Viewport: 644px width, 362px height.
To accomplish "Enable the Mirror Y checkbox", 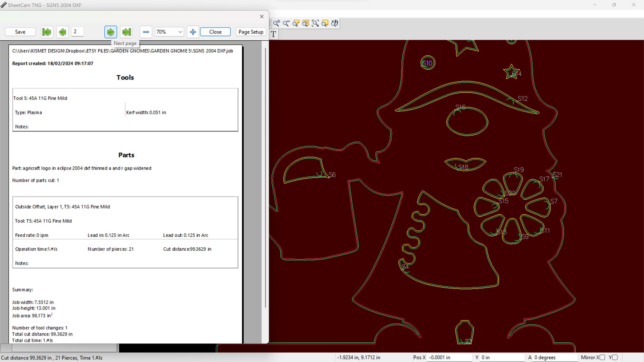I will tap(615, 357).
